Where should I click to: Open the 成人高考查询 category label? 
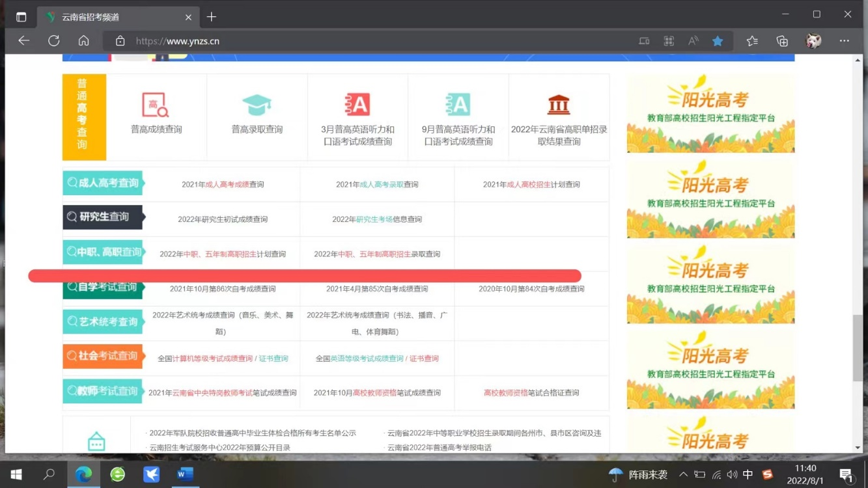click(x=103, y=183)
